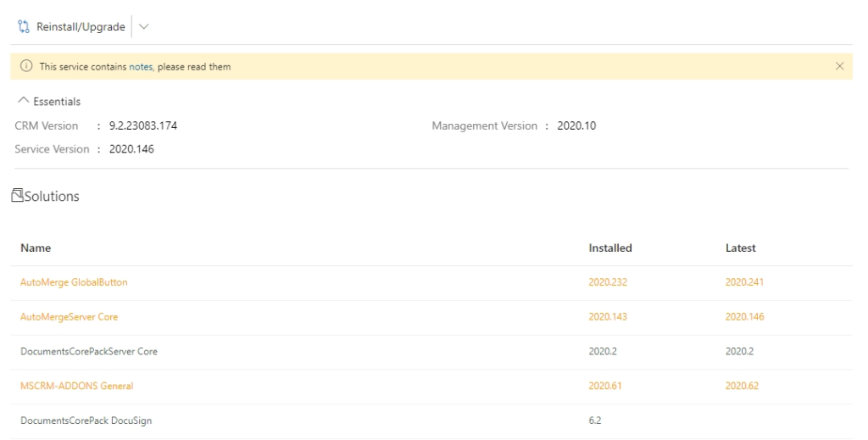Click the CRM Version label
The height and width of the screenshot is (440, 868).
(47, 125)
